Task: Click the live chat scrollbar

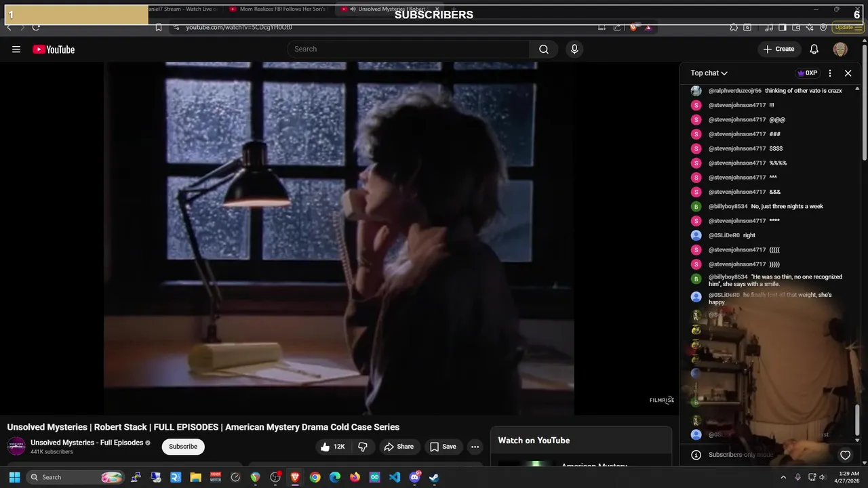Action: click(x=858, y=420)
